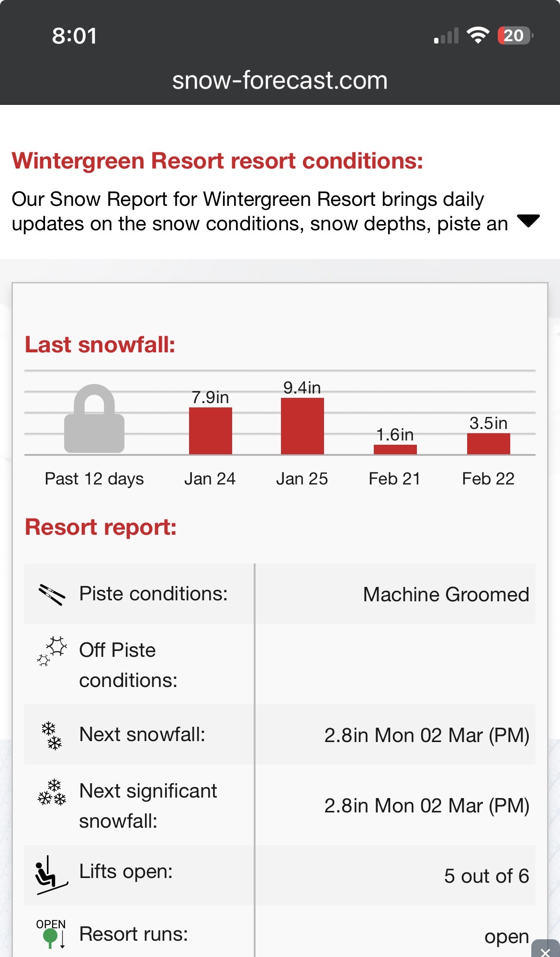The width and height of the screenshot is (560, 957).
Task: Tap the off piste conditions snowflake icon
Action: coord(52,651)
